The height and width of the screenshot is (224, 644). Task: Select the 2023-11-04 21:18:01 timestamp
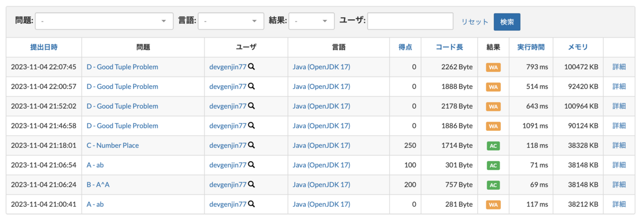click(x=43, y=145)
